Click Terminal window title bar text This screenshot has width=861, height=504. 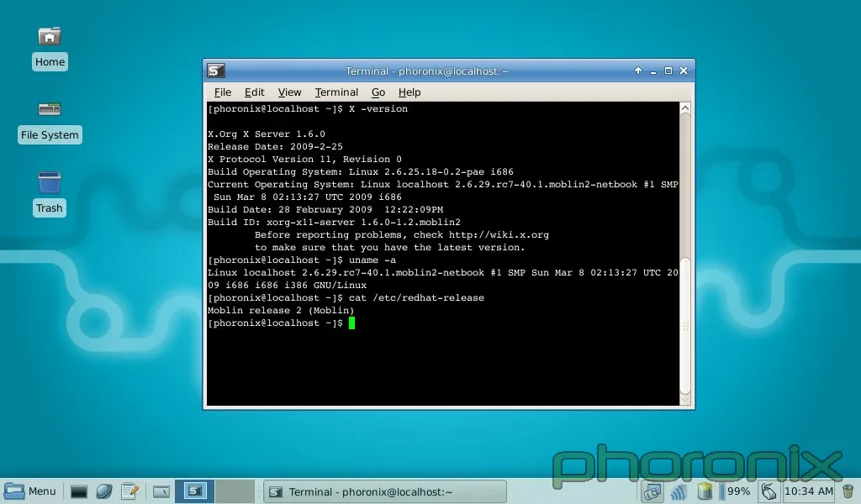tap(426, 71)
